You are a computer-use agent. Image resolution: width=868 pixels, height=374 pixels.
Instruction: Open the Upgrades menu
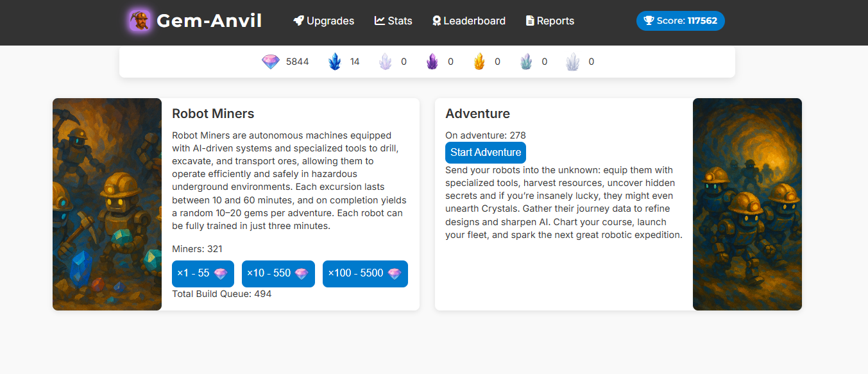324,21
